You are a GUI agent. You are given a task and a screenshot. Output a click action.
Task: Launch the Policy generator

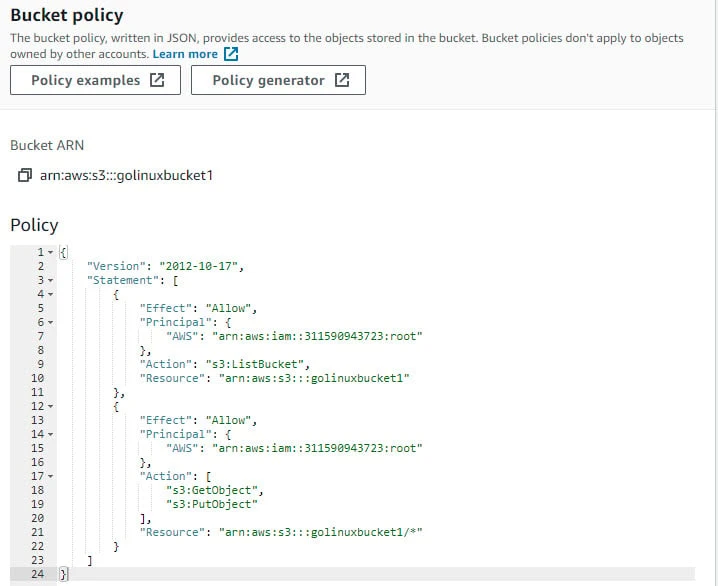pyautogui.click(x=278, y=80)
